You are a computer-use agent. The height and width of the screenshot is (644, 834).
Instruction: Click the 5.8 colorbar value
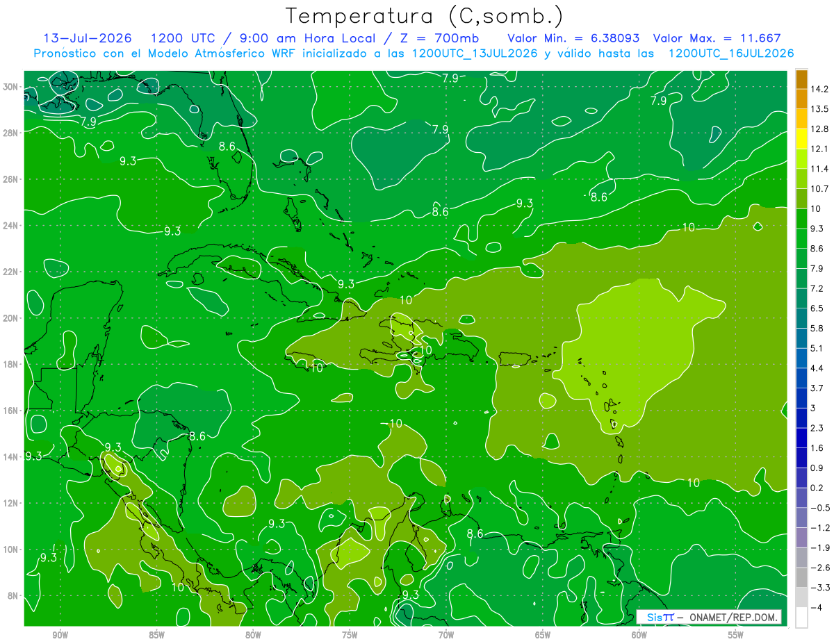[x=817, y=328]
